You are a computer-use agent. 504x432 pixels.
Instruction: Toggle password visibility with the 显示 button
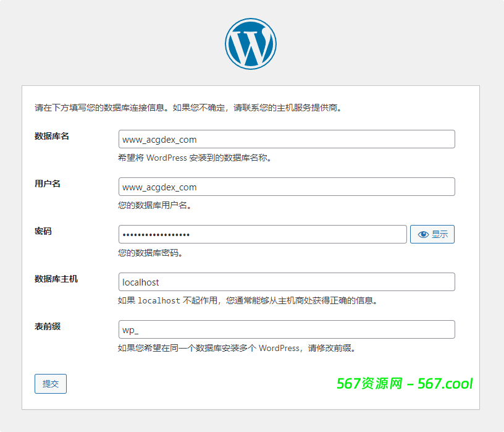[432, 234]
